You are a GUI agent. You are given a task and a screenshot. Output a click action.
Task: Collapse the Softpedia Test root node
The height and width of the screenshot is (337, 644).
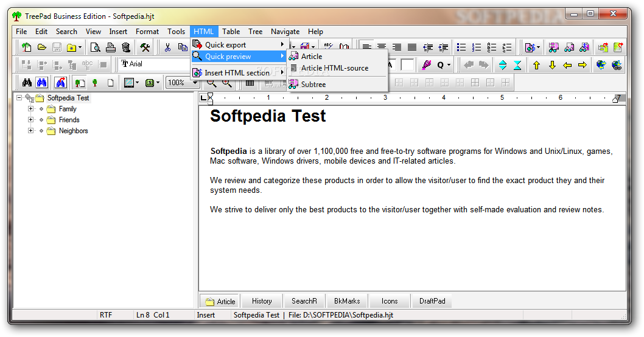[19, 98]
